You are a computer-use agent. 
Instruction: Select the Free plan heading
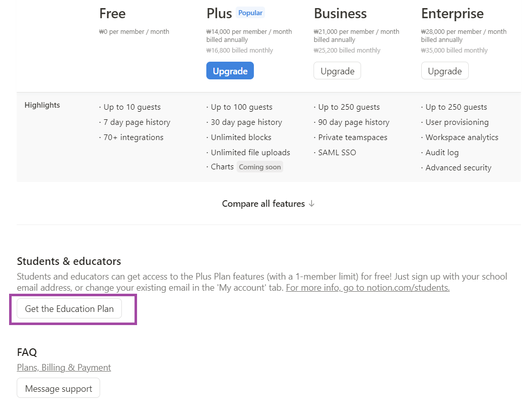click(x=112, y=14)
